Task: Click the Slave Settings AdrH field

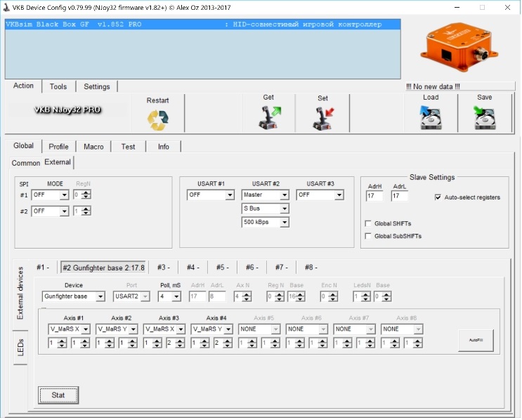Action: pyautogui.click(x=374, y=196)
